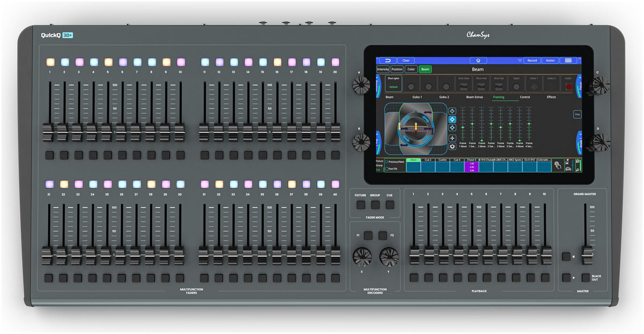Select the third framing mode icon
This screenshot has height=334, width=644.
tap(452, 128)
